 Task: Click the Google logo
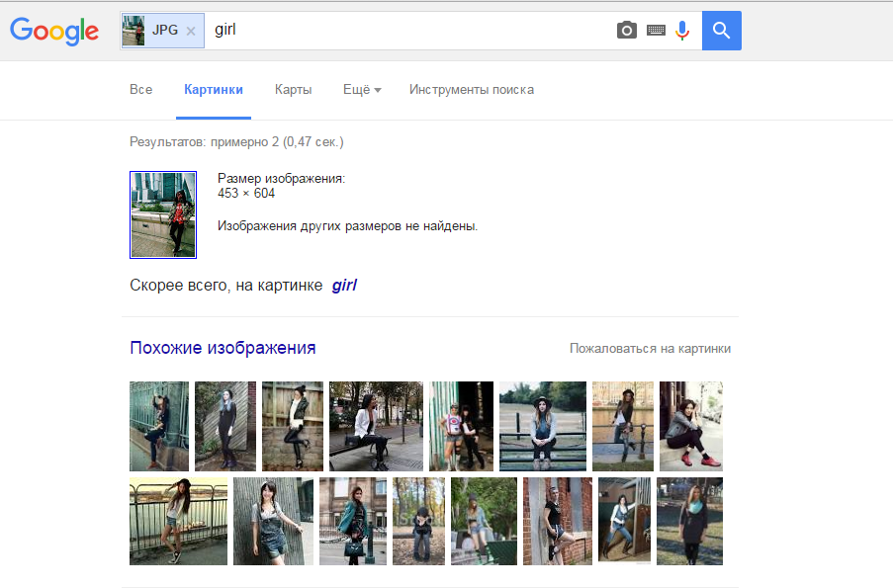pyautogui.click(x=54, y=31)
